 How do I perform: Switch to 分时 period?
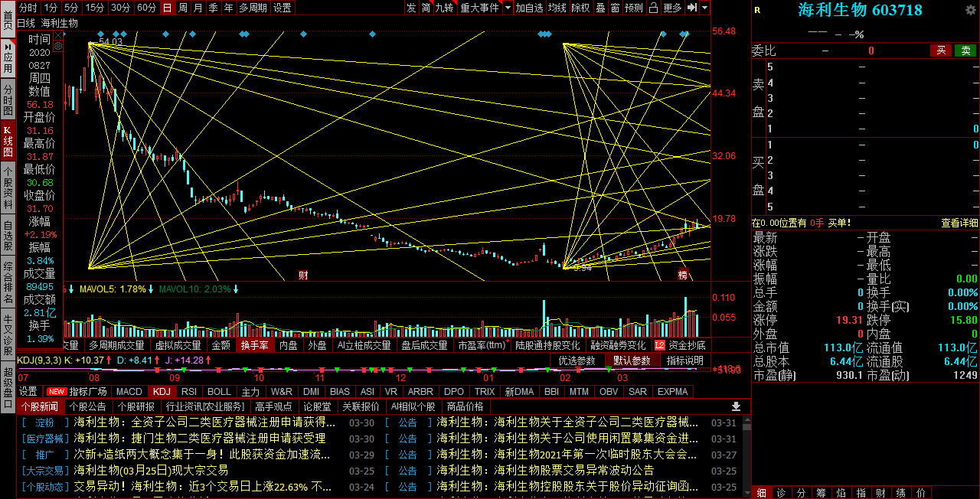[x=28, y=8]
